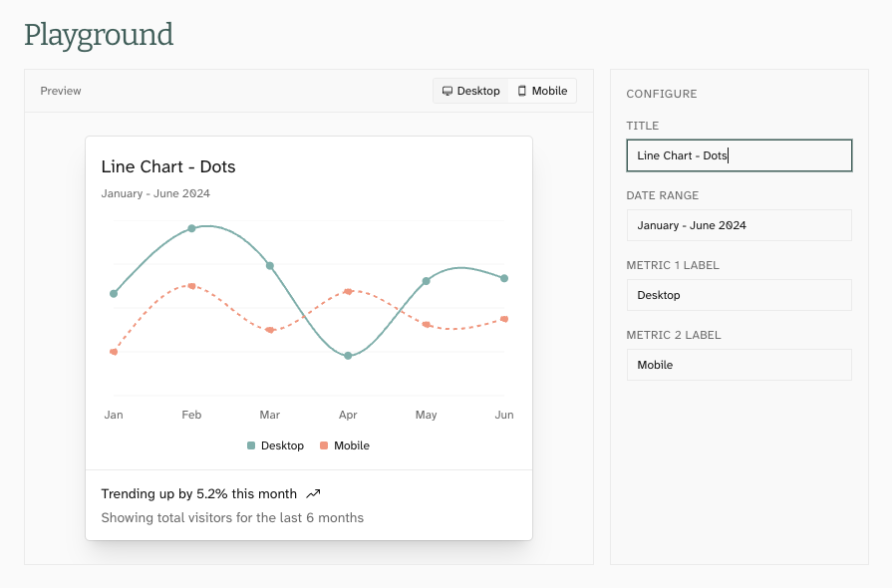Focus the Date Range input field

[739, 225]
